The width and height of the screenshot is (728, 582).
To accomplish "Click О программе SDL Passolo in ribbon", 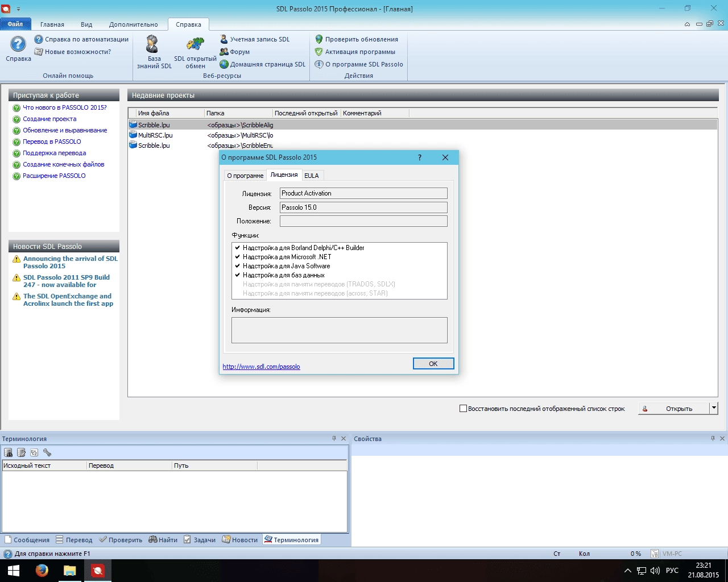I will coord(359,64).
